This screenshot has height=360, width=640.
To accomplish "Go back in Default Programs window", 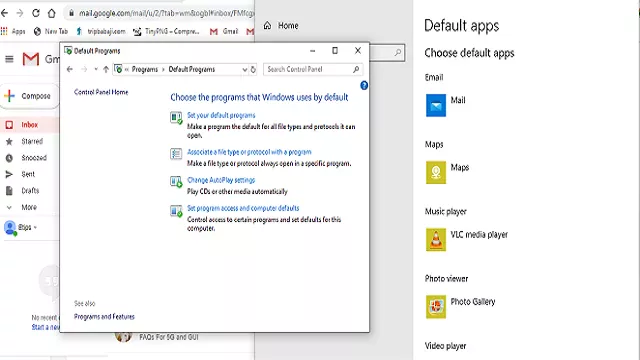I will click(x=70, y=69).
